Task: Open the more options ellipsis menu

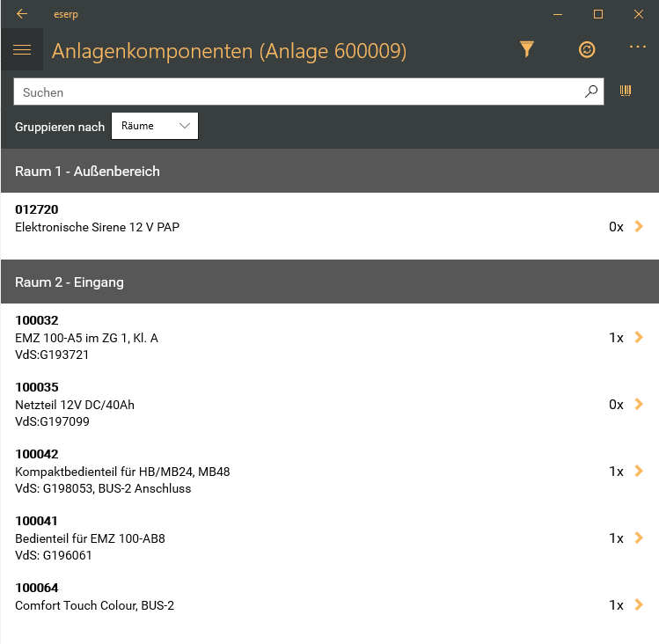Action: (x=638, y=48)
